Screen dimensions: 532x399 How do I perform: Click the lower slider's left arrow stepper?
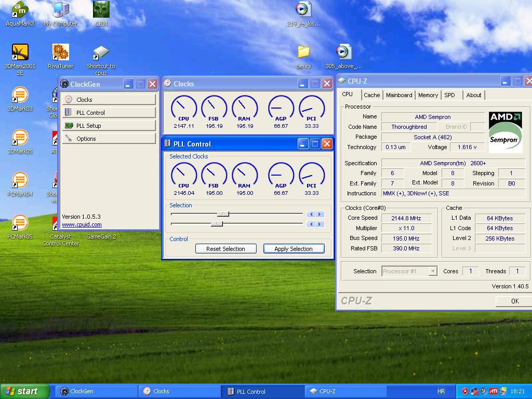[x=311, y=224]
